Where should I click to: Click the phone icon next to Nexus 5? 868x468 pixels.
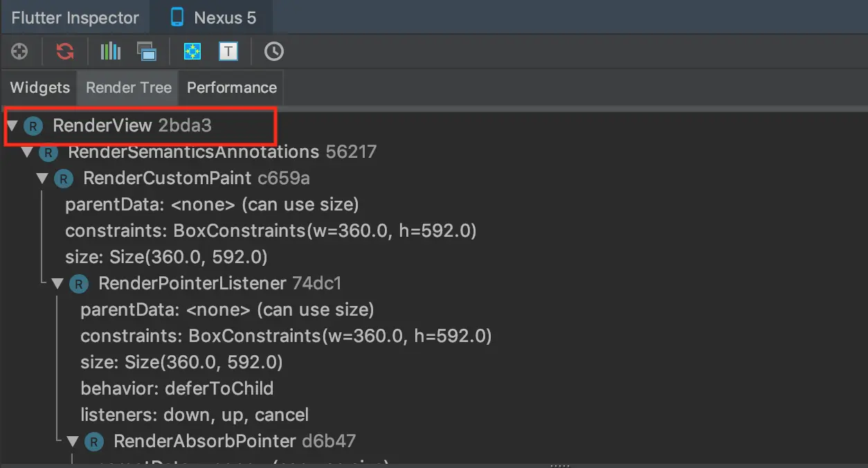pos(176,17)
